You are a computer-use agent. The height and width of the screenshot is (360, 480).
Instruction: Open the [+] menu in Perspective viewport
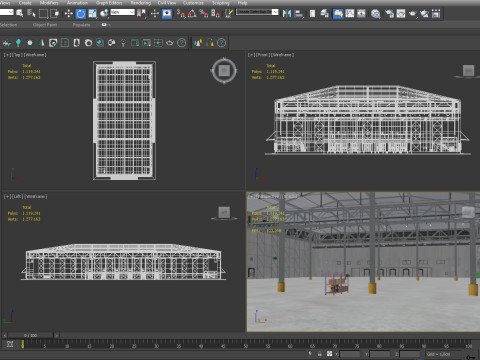pyautogui.click(x=250, y=196)
